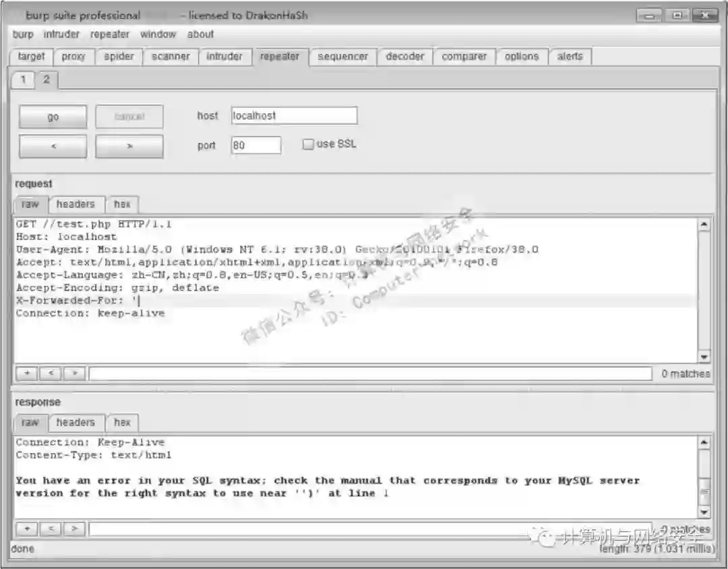Screen dimensions: 728x569
Task: Click response pane scroll down arrow
Action: (x=704, y=512)
